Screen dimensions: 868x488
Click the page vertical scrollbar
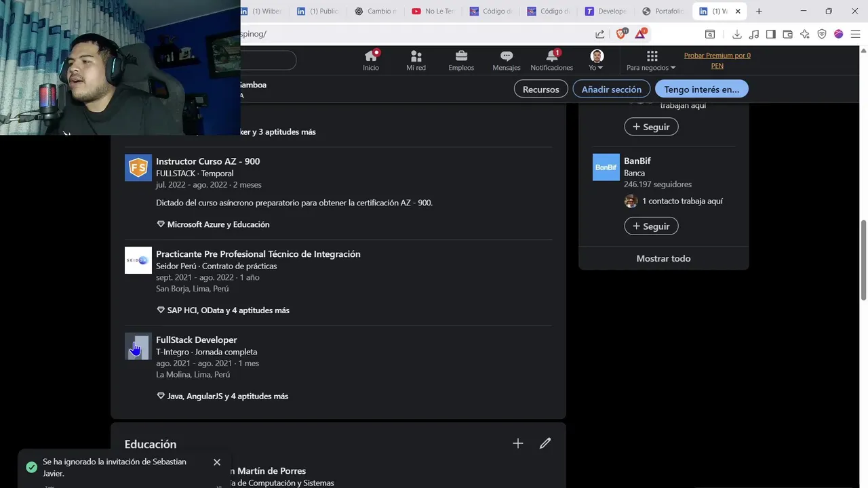click(863, 260)
